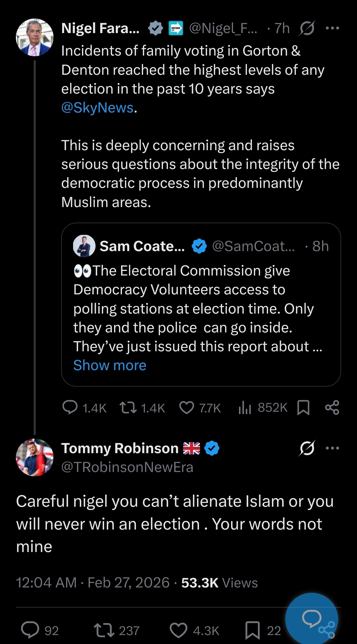The width and height of the screenshot is (357, 644).
Task: Open the @SkyNews mention link
Action: [98, 108]
